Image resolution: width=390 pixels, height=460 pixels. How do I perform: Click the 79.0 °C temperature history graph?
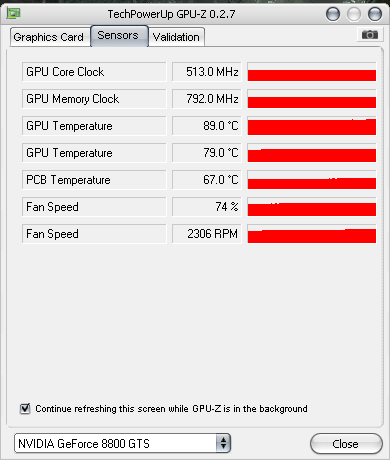tap(312, 153)
